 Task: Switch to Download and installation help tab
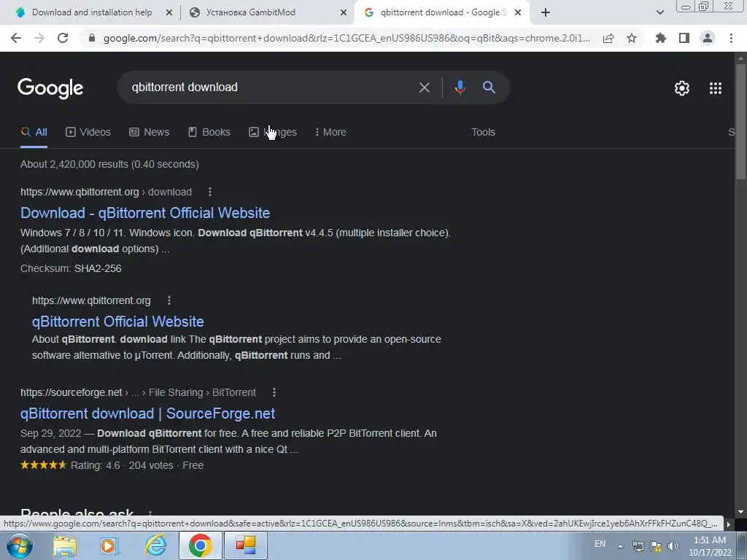pyautogui.click(x=91, y=12)
